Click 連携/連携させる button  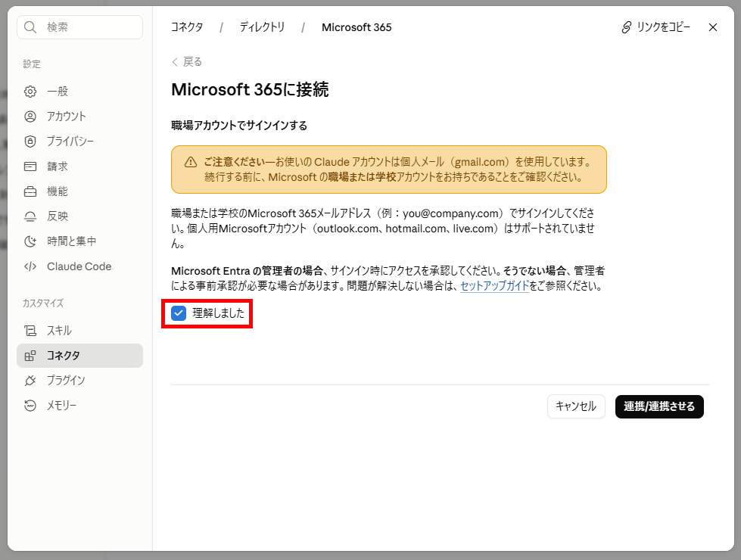[x=659, y=406]
